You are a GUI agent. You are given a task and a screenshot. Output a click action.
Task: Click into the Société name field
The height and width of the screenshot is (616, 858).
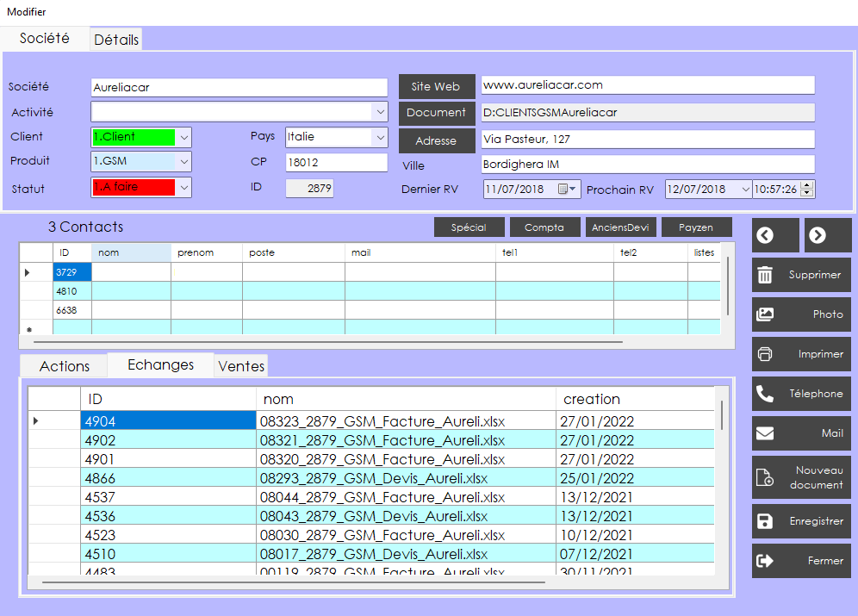coord(239,87)
